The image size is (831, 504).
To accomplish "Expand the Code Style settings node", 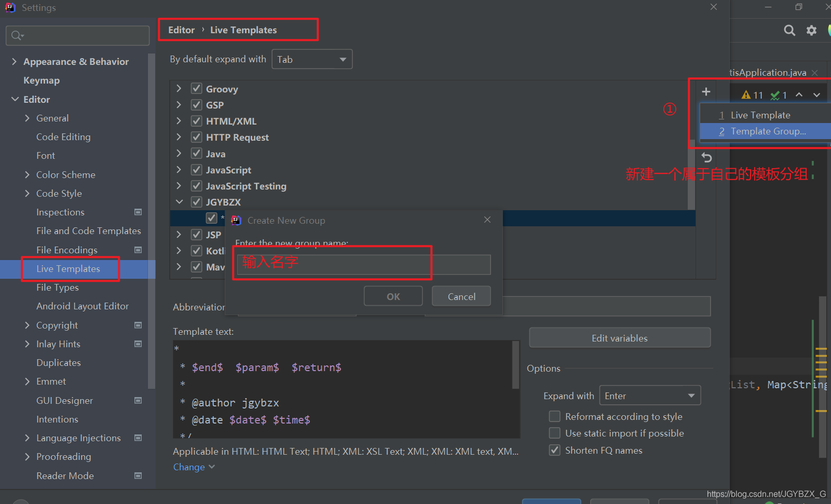I will pyautogui.click(x=27, y=193).
